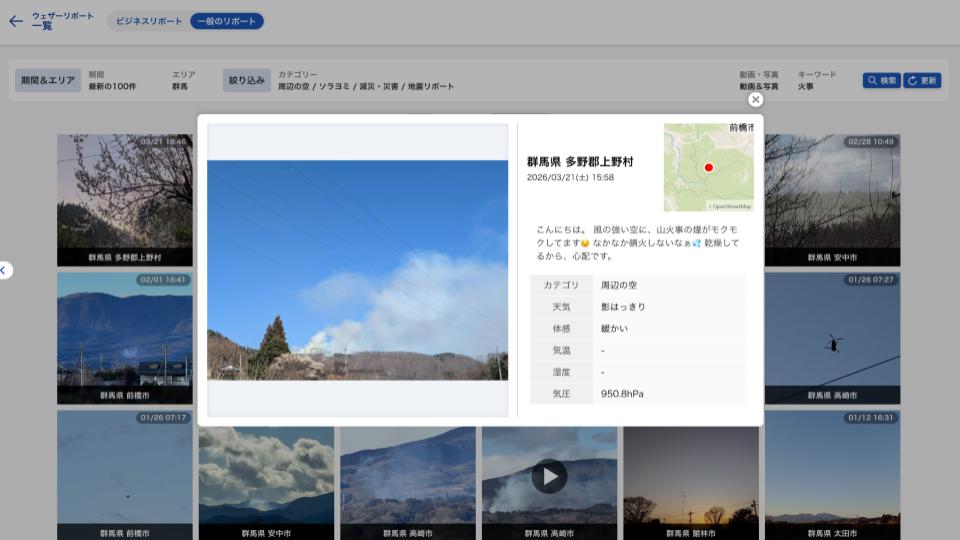The width and height of the screenshot is (960, 540).
Task: Open the 01/26 07:17 前橋市 thumbnail
Action: [124, 474]
